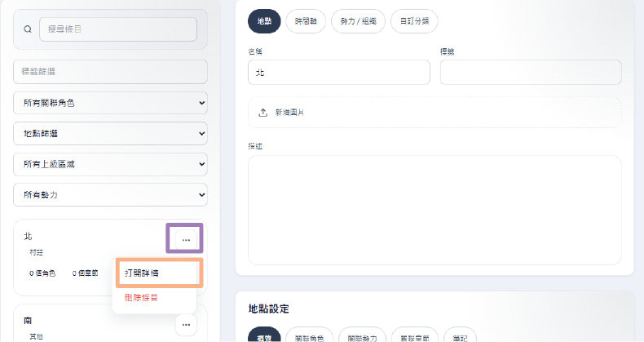Open the 關聯角色 tab under 地點設定
The height and width of the screenshot is (342, 644).
pyautogui.click(x=309, y=337)
